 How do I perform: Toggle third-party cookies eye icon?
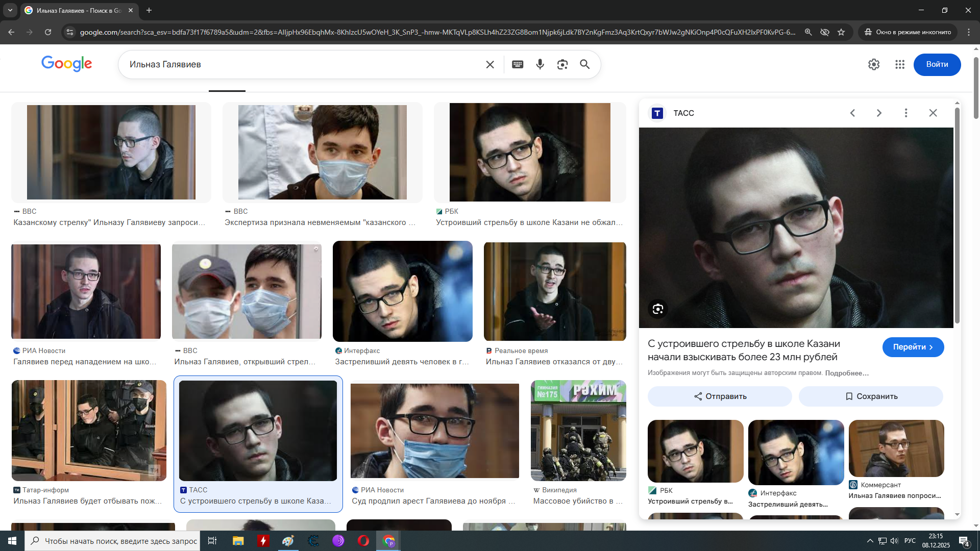[824, 32]
